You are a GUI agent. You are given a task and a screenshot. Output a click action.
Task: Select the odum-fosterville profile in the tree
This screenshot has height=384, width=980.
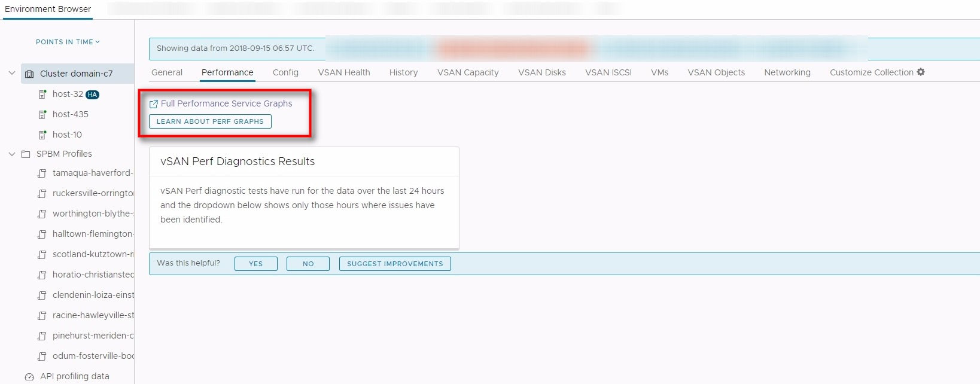[93, 356]
